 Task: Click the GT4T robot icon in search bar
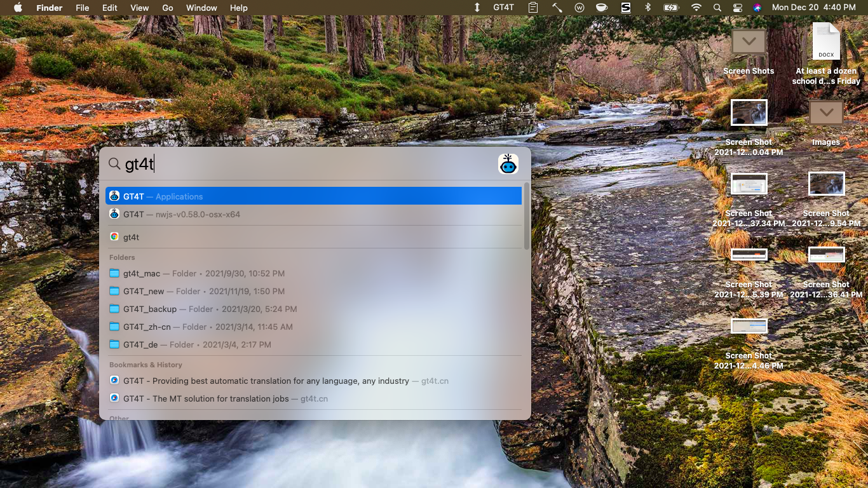point(508,164)
